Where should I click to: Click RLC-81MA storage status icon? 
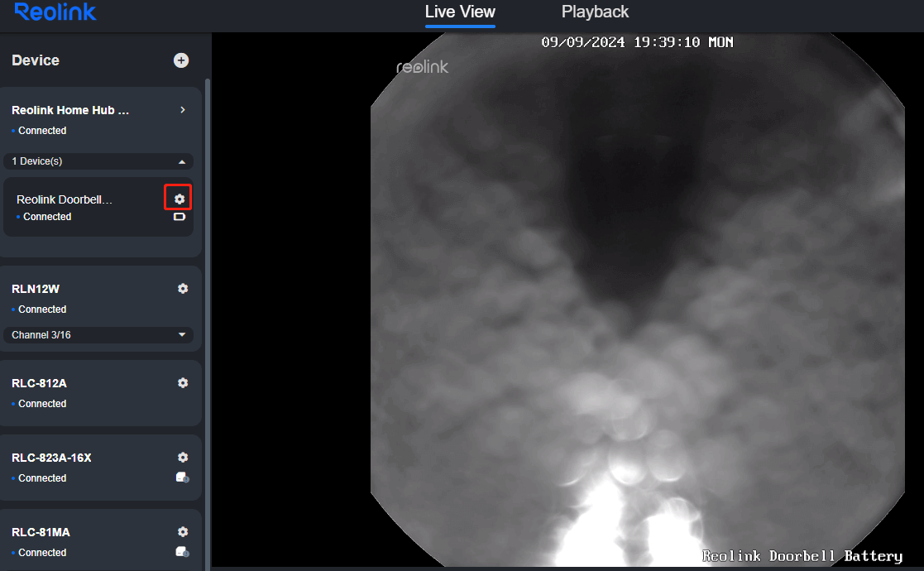click(x=183, y=552)
